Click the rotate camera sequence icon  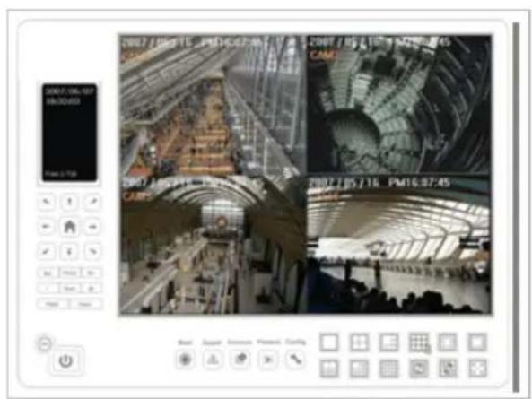[419, 369]
